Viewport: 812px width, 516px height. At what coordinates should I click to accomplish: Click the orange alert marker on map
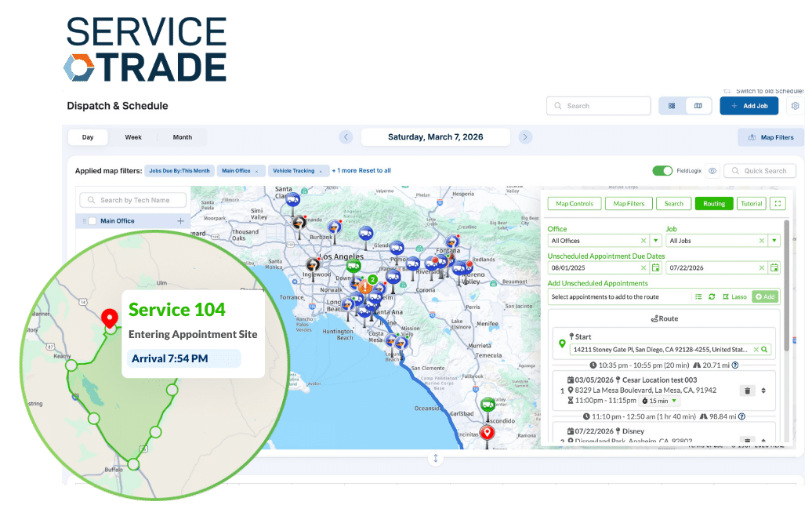365,286
